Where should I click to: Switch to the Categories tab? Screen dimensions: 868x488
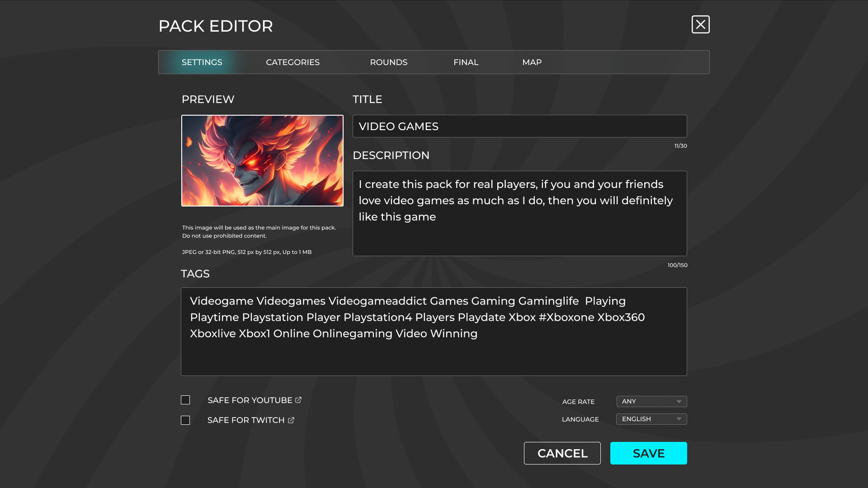(292, 62)
